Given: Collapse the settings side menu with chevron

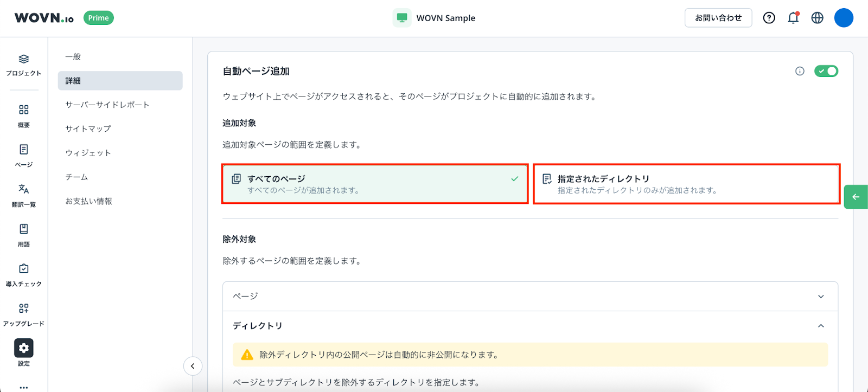Looking at the screenshot, I should 193,366.
